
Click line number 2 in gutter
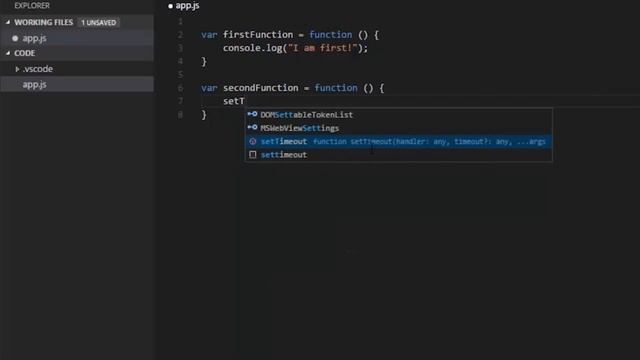pos(180,35)
